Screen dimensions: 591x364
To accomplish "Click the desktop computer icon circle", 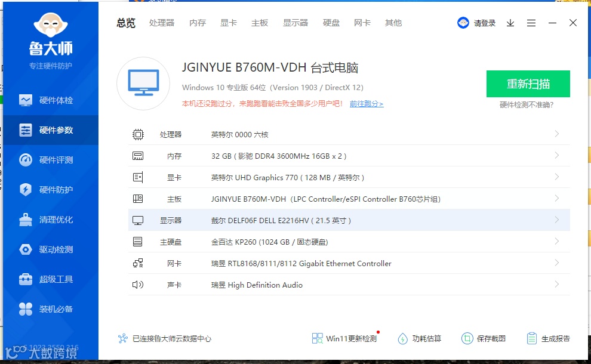I will pyautogui.click(x=143, y=84).
